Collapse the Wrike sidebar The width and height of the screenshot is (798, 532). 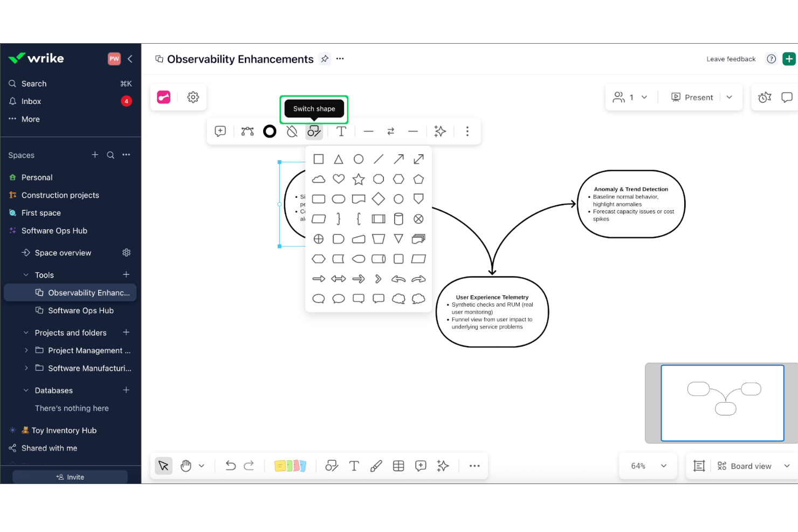click(130, 59)
